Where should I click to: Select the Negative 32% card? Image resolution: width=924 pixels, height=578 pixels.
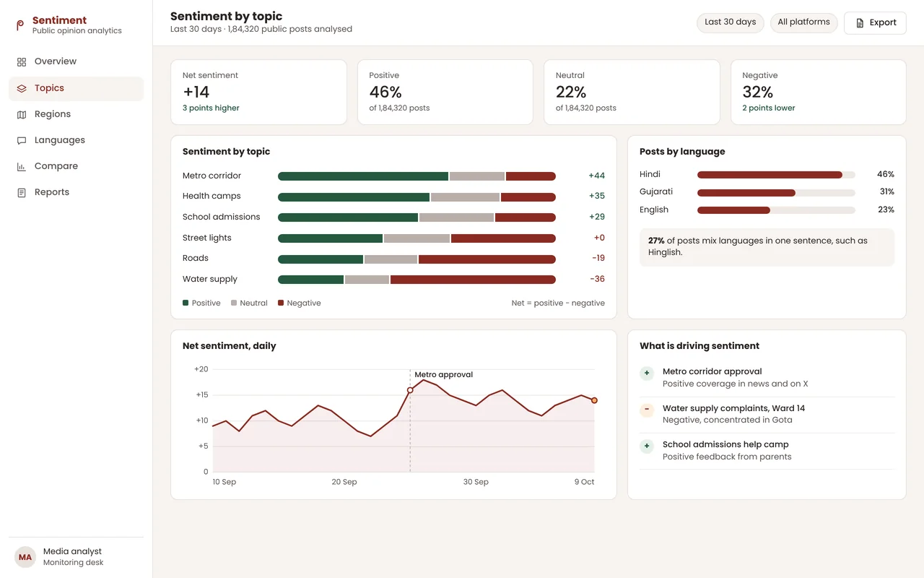pyautogui.click(x=818, y=92)
